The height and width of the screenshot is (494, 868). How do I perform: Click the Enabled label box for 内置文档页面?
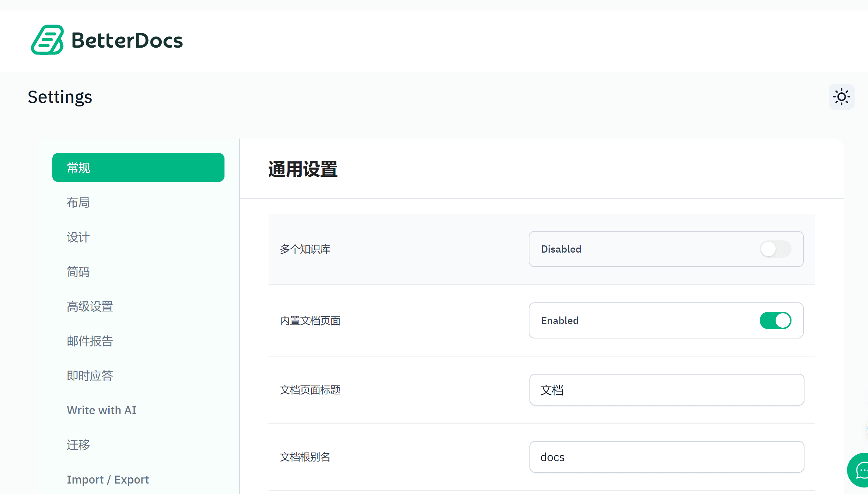[560, 320]
